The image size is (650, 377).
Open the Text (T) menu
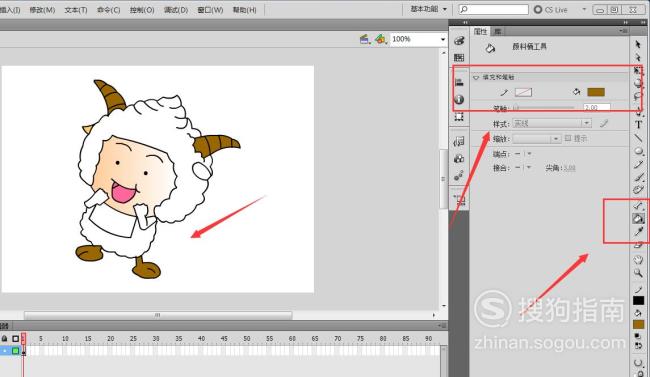click(76, 10)
